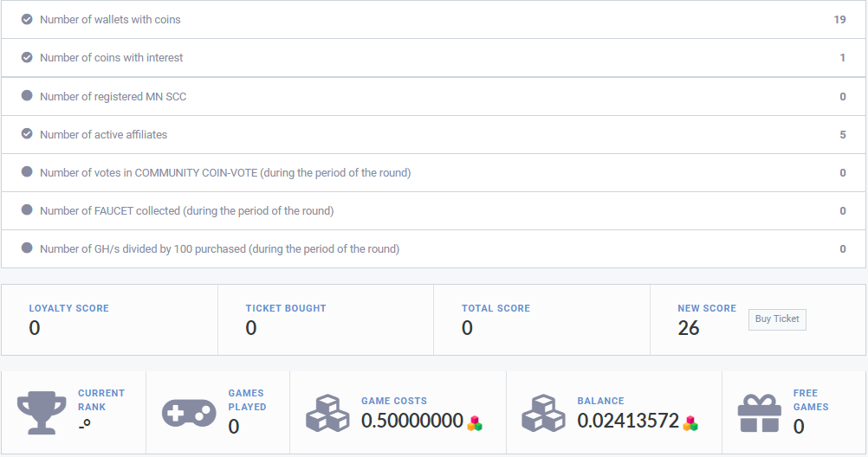Click the cubes icon beside Game Costs

tap(327, 413)
